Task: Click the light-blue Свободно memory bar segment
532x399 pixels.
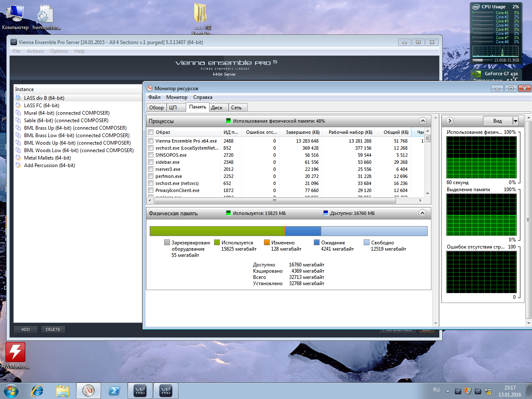Action: point(374,231)
